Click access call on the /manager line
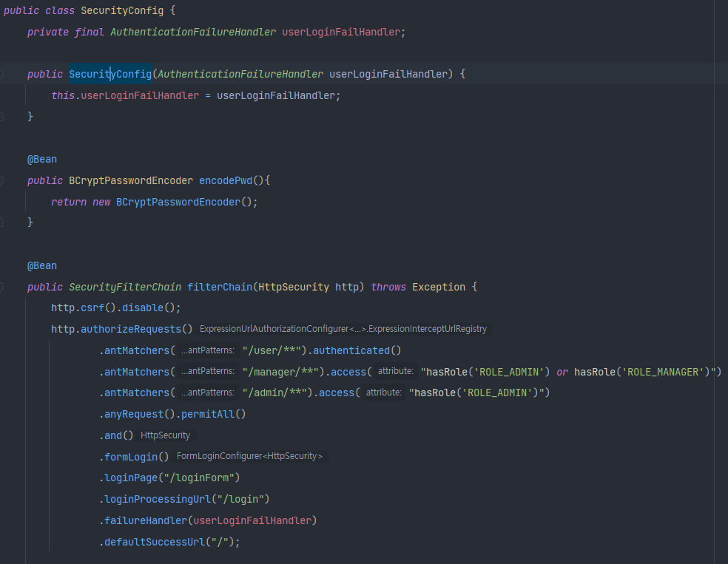Image resolution: width=728 pixels, height=564 pixels. click(348, 372)
